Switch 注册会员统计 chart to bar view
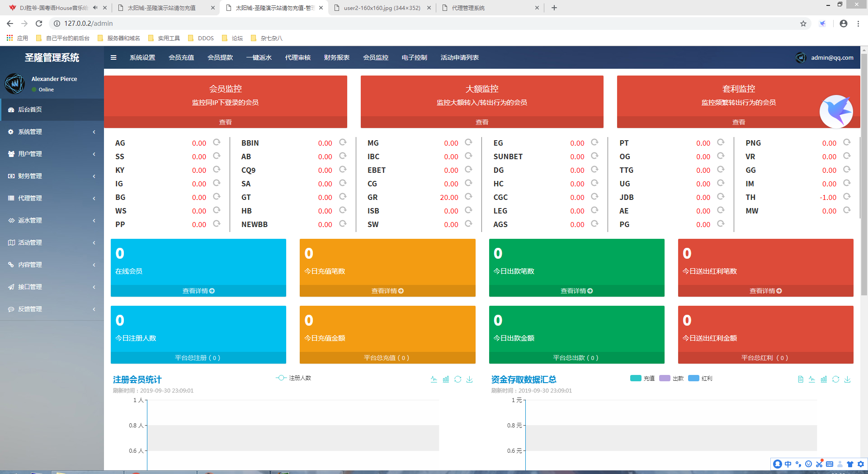 (x=446, y=379)
